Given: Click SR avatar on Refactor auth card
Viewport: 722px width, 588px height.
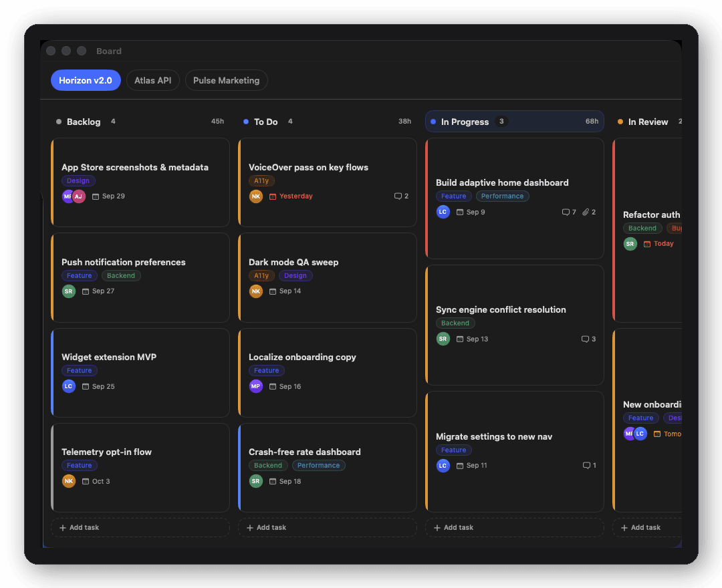Looking at the screenshot, I should 630,244.
